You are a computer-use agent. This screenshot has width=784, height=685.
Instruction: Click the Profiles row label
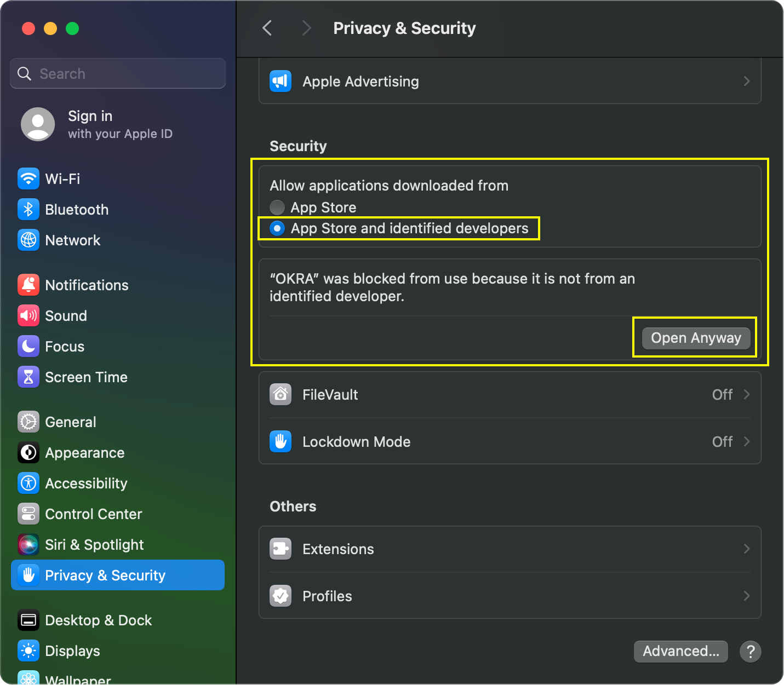click(327, 596)
